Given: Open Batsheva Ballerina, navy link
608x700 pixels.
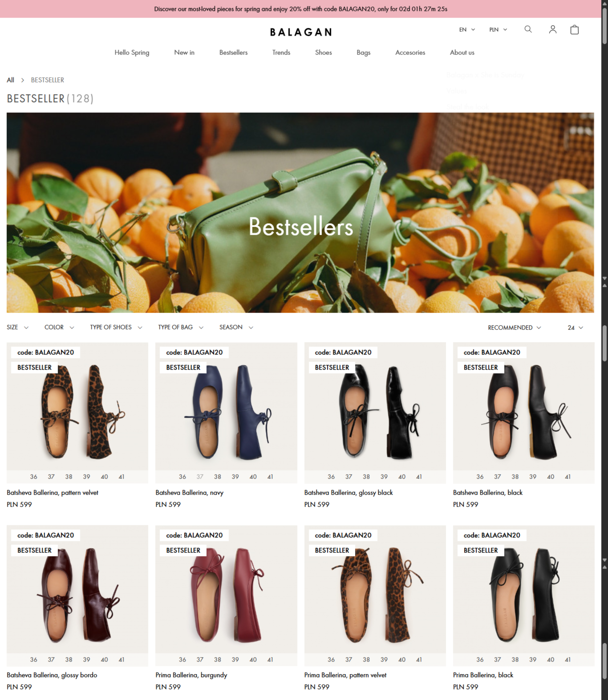Looking at the screenshot, I should pyautogui.click(x=189, y=492).
